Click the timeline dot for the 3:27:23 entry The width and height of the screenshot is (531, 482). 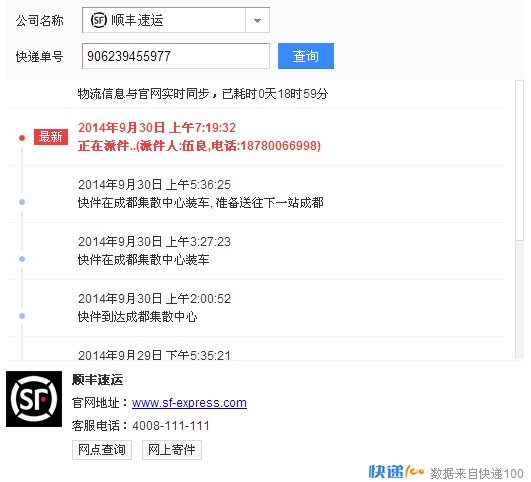(x=22, y=259)
